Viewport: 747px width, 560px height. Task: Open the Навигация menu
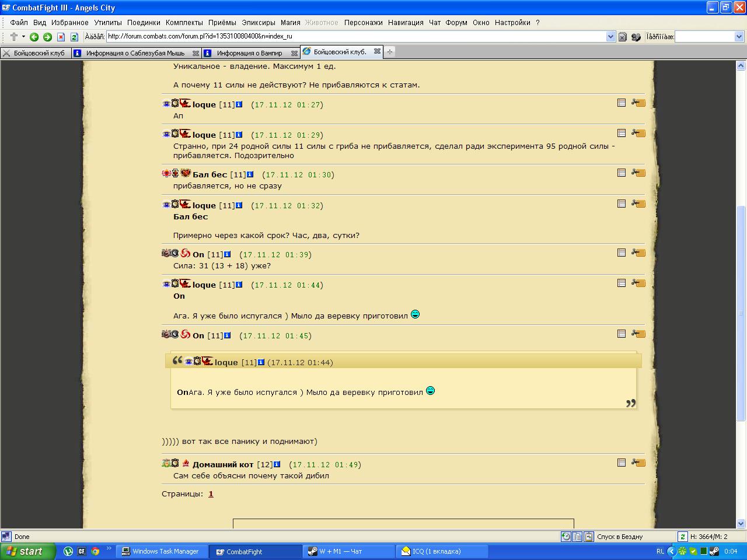point(406,23)
